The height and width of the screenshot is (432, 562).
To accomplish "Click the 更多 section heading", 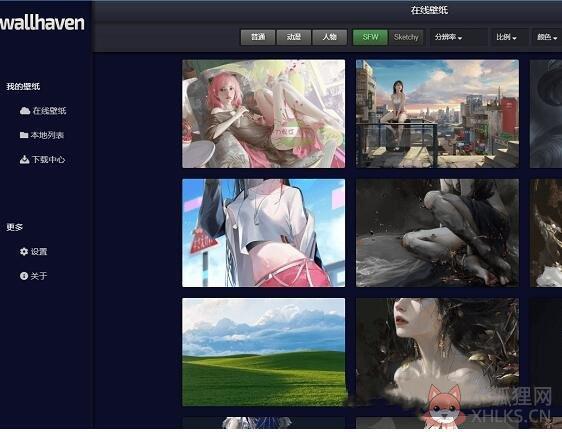I will 15,227.
